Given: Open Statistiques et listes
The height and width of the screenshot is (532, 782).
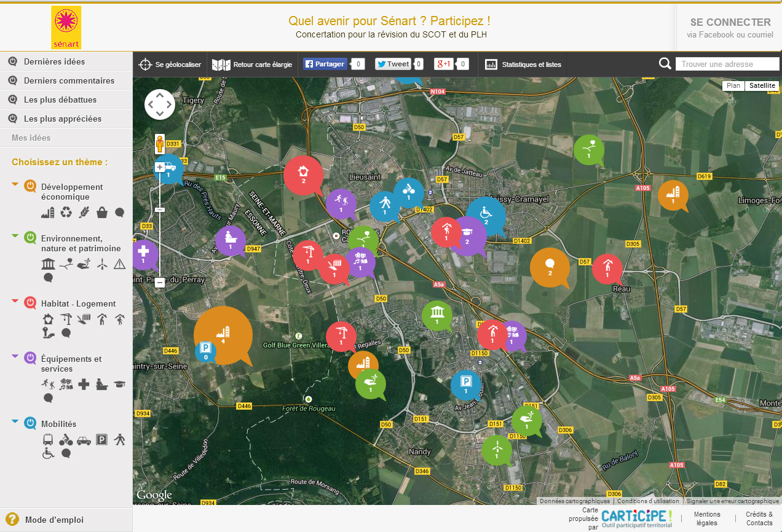Looking at the screenshot, I should pyautogui.click(x=523, y=65).
